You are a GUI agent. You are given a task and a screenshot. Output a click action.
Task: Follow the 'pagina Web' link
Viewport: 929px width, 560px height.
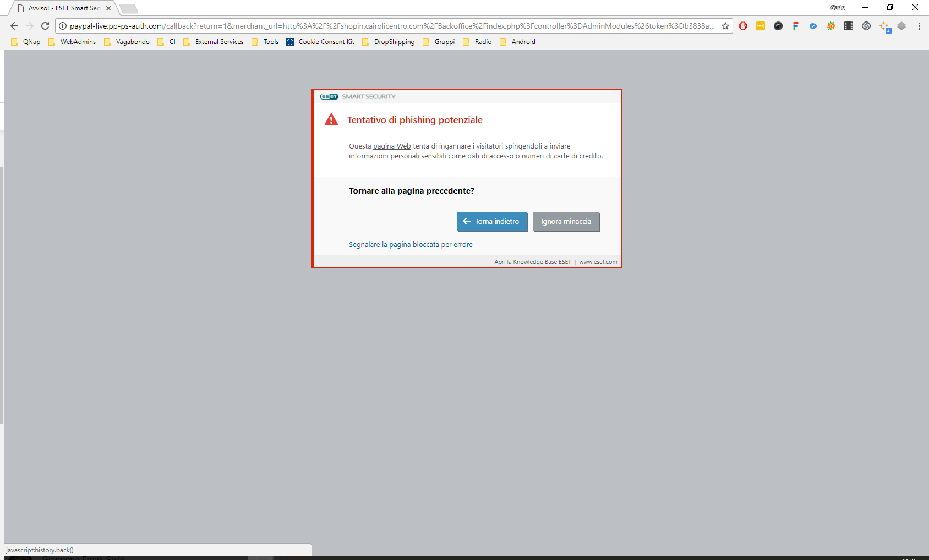[392, 146]
